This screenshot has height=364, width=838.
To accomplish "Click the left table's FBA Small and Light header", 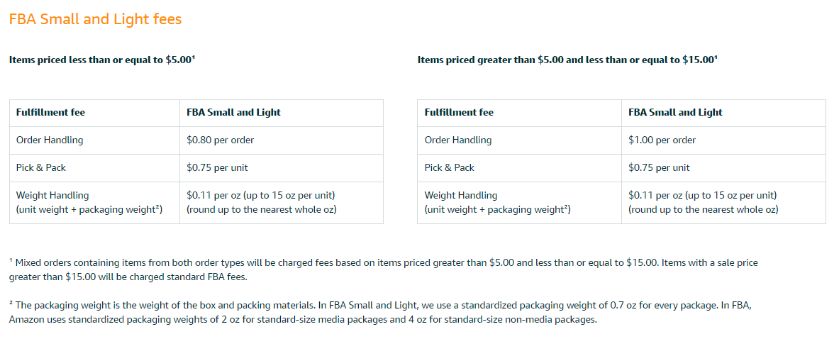I will tap(234, 113).
